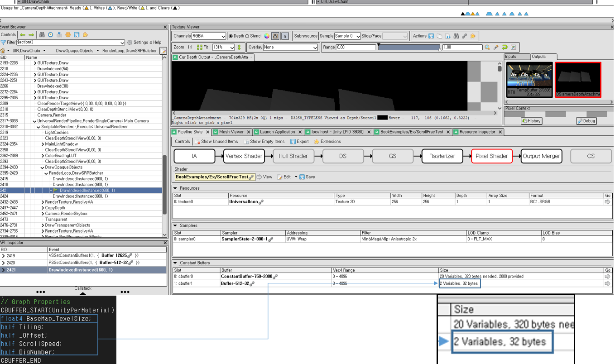Viewport: 615px width, 364px height.
Task: Select the Stencil radio button
Action: pos(247,36)
